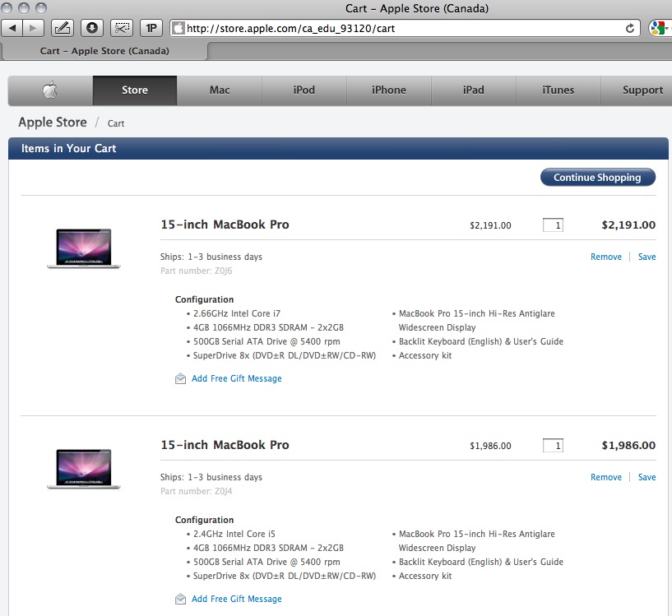Click "Ships: 1-3 business days" for Z0J4 item
Viewport: 672px width, 616px height.
211,477
